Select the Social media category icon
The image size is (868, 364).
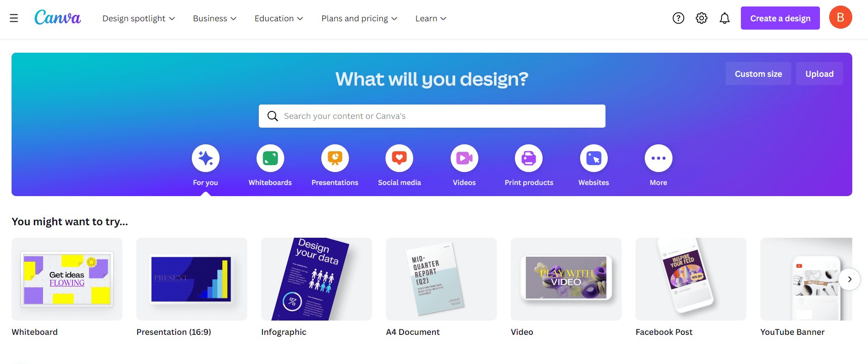coord(399,158)
